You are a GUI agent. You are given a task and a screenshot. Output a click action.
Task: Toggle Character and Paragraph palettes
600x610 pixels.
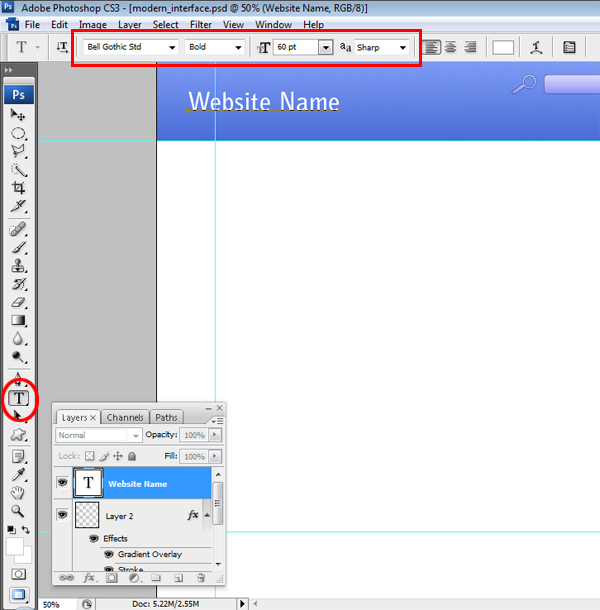coord(569,47)
